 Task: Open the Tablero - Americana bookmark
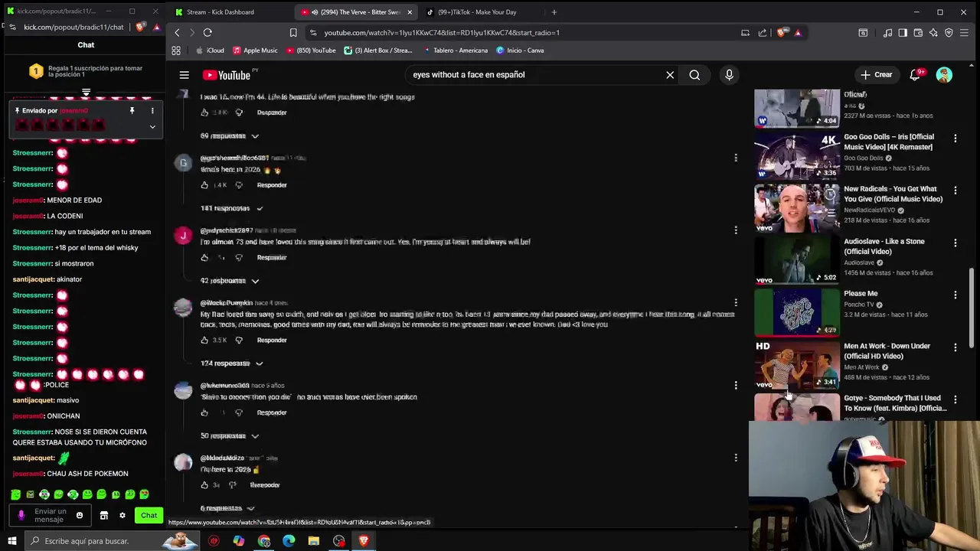click(x=455, y=51)
